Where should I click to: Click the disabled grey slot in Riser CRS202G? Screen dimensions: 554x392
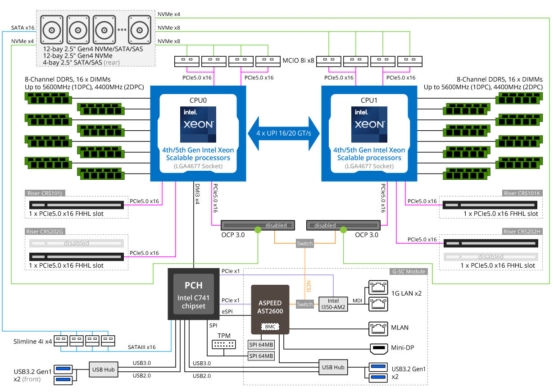[x=76, y=243]
